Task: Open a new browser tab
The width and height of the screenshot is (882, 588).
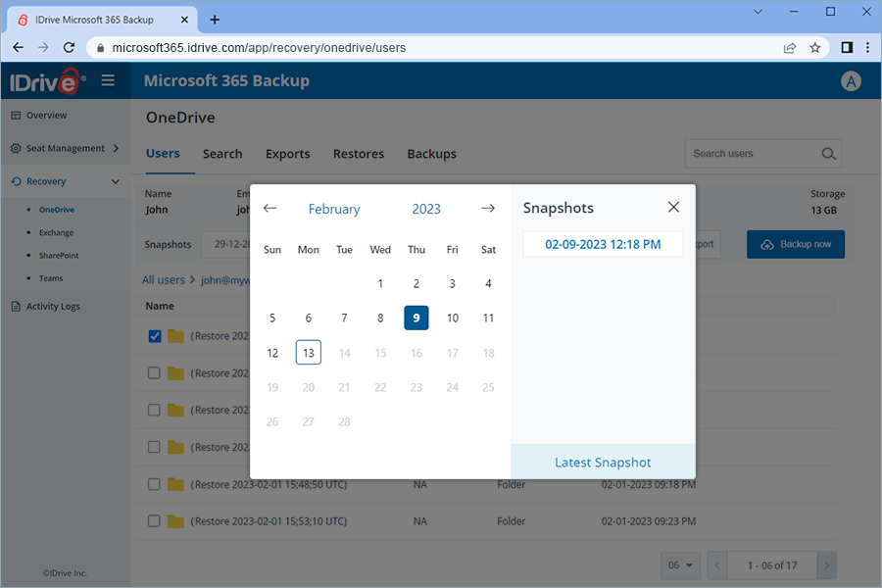Action: point(215,20)
